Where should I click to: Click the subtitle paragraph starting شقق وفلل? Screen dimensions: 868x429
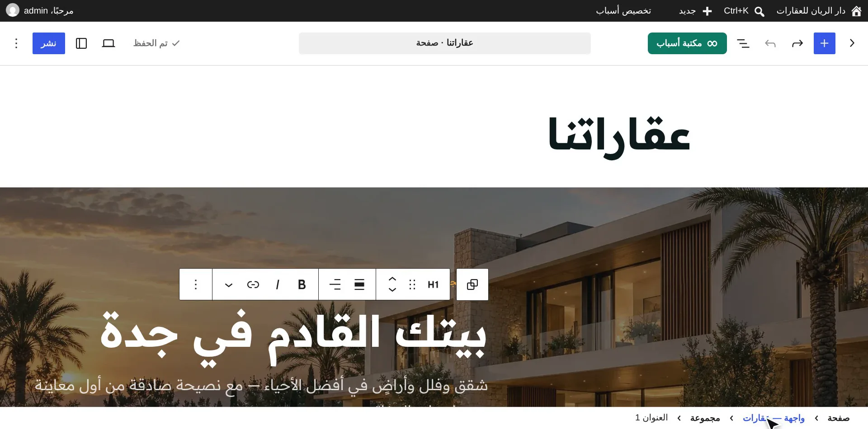pyautogui.click(x=261, y=386)
